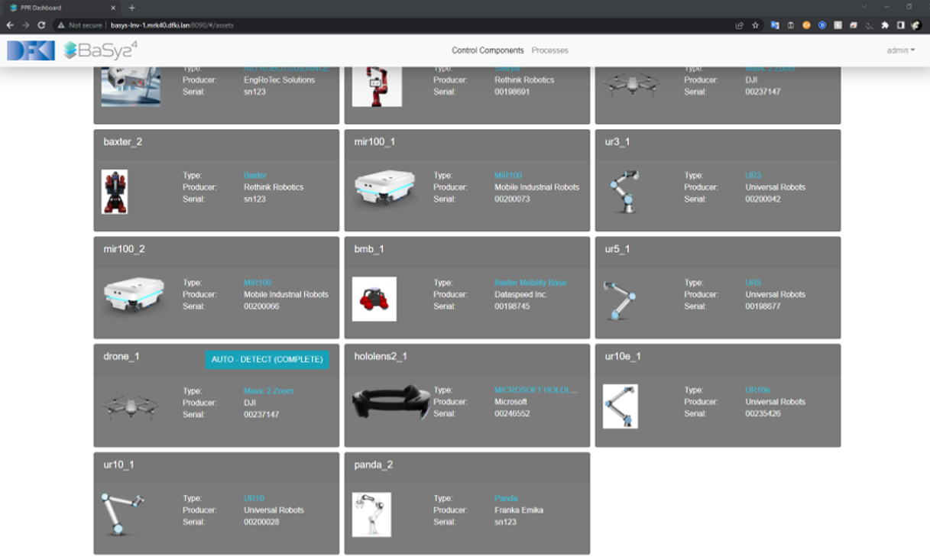Viewport: 930px width, 560px height.
Task: Open the blue circular D extension icon
Action: (x=822, y=25)
